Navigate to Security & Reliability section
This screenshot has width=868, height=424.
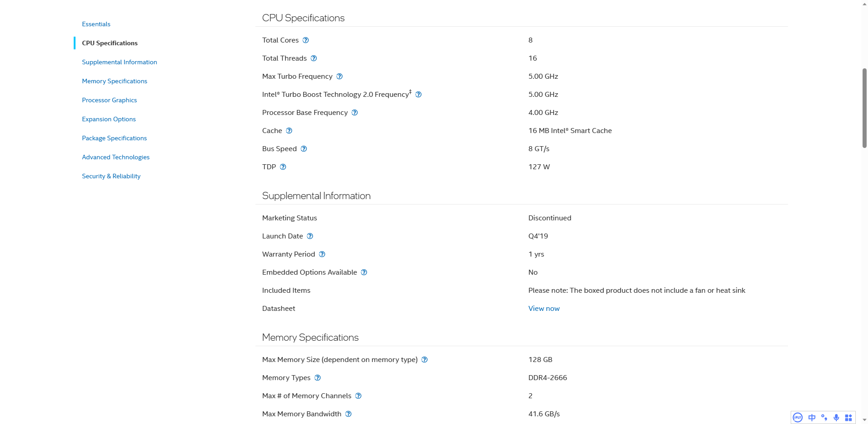point(111,176)
